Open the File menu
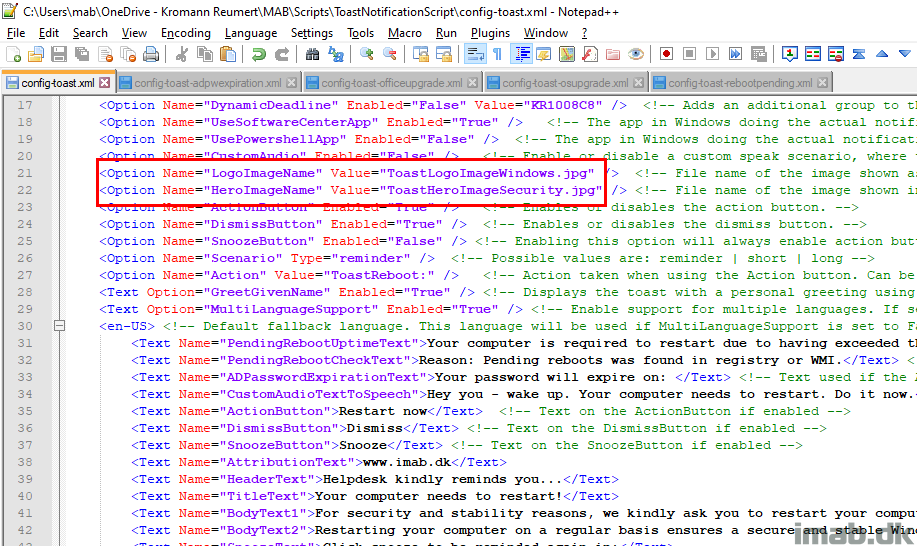Viewport: 917px width, 546px height. click(x=16, y=33)
